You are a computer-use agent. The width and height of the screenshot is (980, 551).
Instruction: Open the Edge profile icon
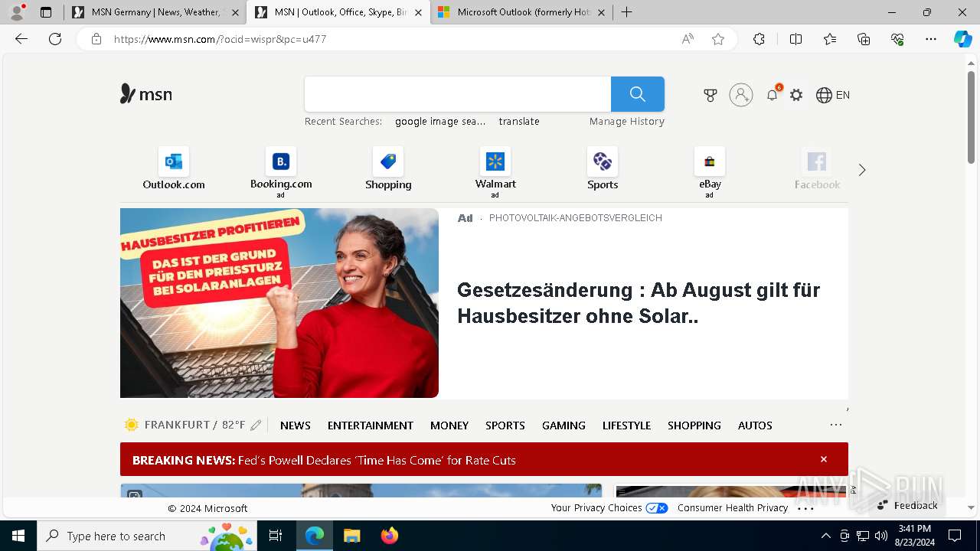[x=16, y=12]
